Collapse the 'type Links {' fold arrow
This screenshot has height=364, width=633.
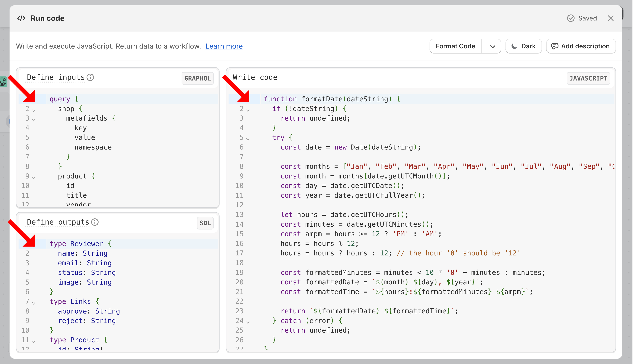(x=34, y=303)
